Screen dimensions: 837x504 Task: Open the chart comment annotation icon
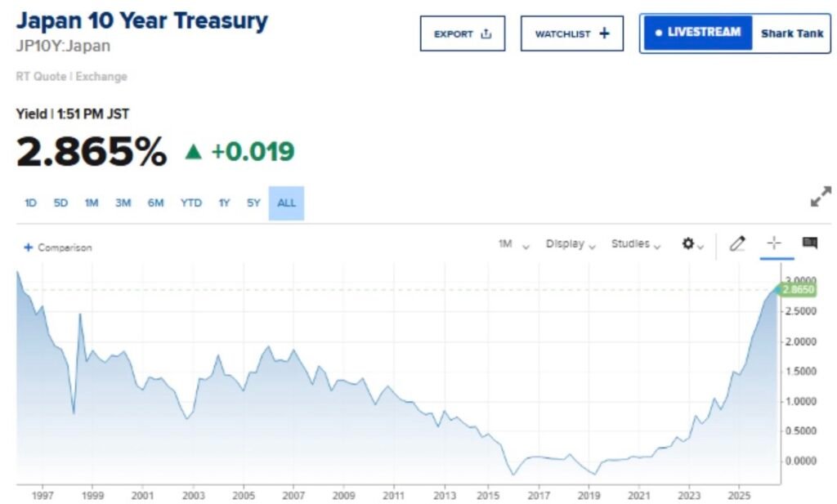tap(810, 243)
